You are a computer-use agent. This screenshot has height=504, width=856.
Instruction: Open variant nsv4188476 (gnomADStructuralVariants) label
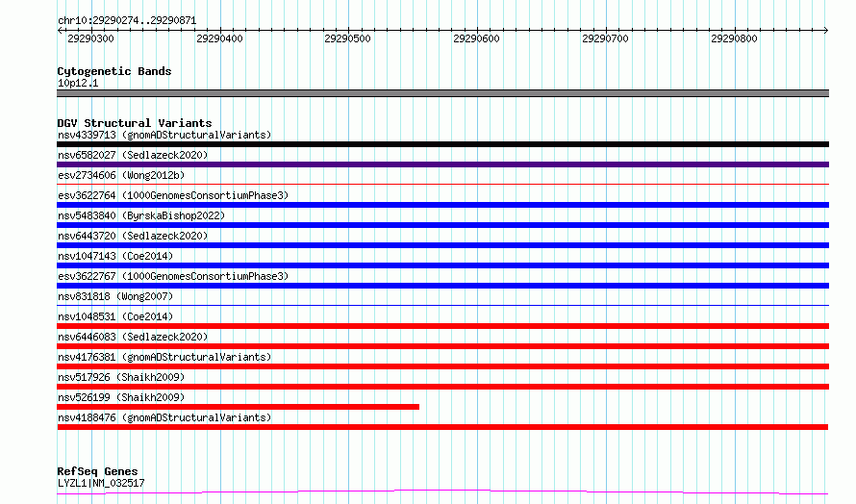164,417
